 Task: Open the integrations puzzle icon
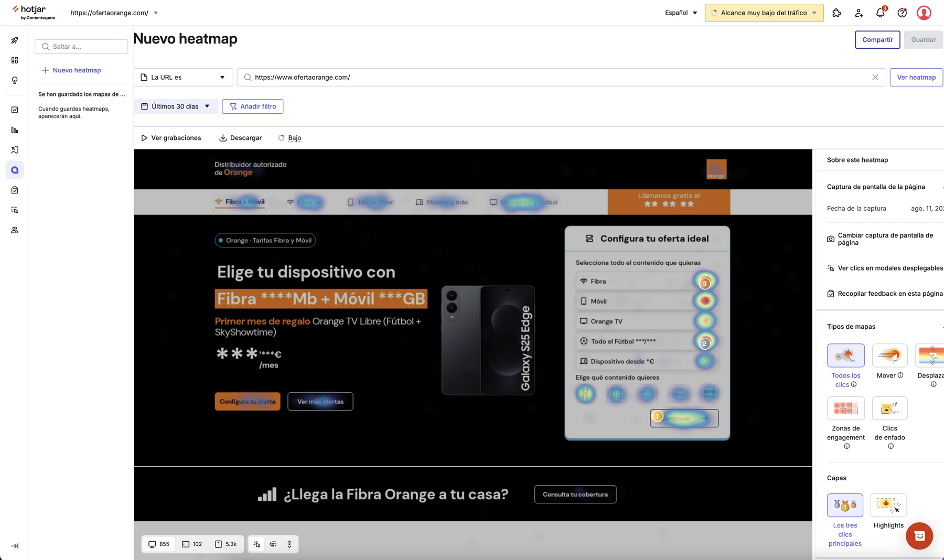836,13
